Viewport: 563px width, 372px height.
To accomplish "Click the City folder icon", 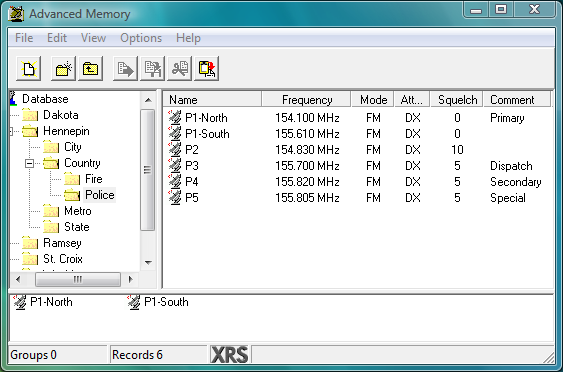I will 51,147.
